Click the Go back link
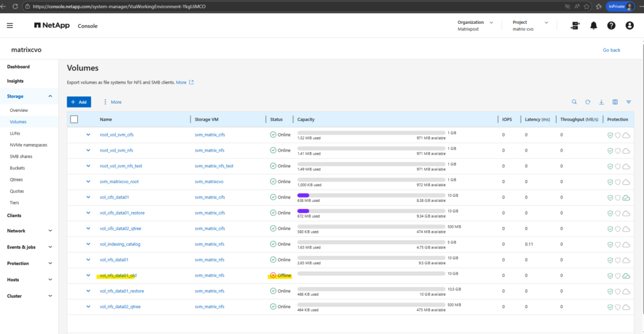The height and width of the screenshot is (334, 644). [x=611, y=50]
